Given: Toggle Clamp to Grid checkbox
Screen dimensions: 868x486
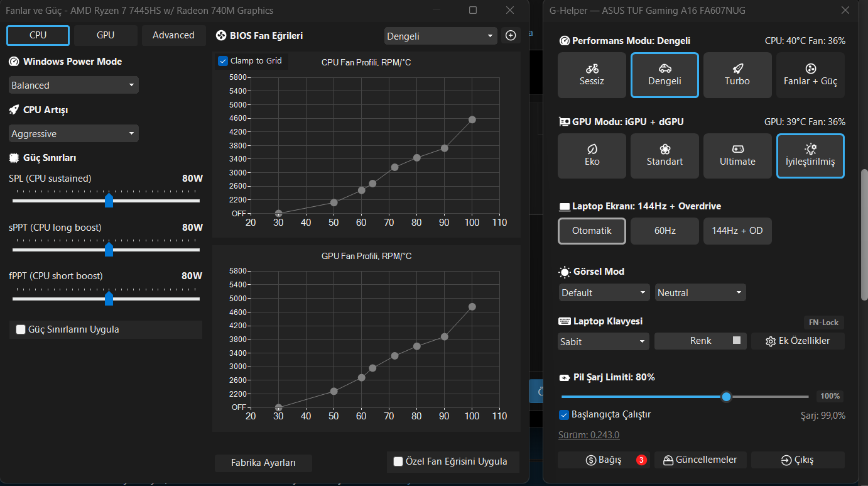Looking at the screenshot, I should click(223, 61).
